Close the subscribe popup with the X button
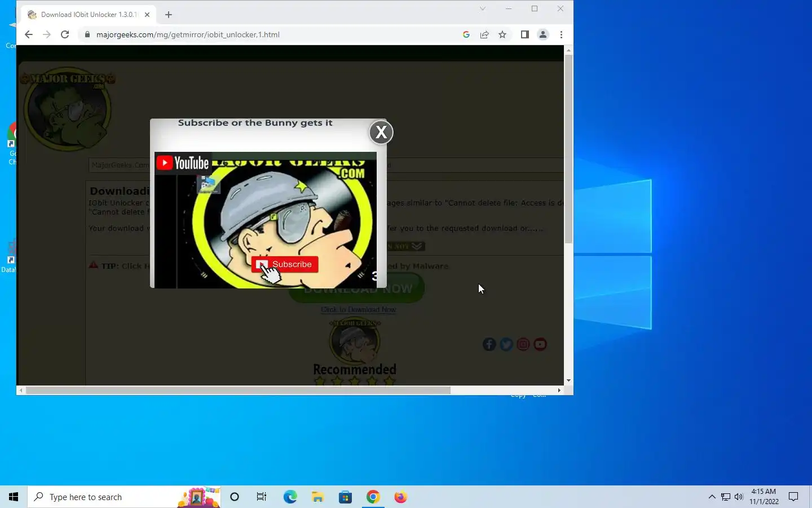 point(381,132)
